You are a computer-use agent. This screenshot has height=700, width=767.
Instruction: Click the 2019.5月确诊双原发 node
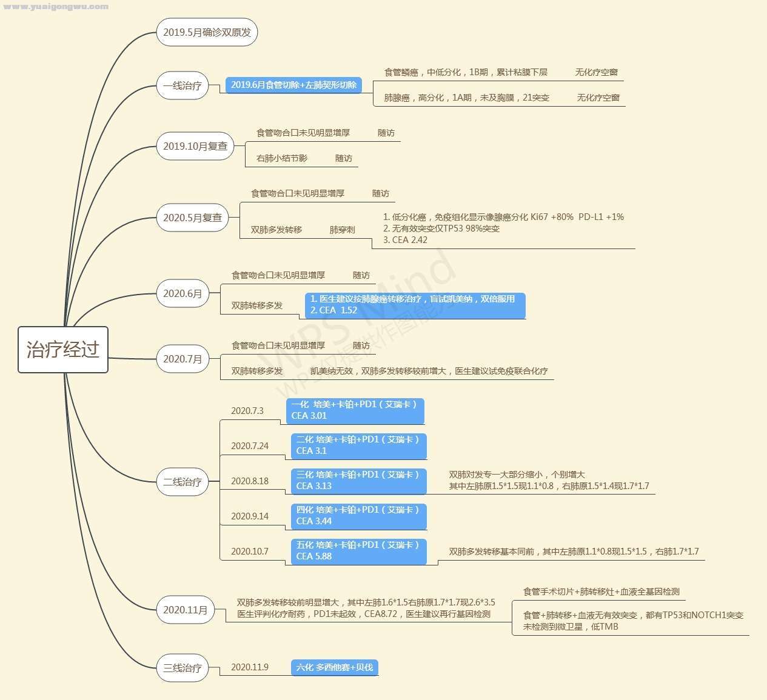point(207,32)
